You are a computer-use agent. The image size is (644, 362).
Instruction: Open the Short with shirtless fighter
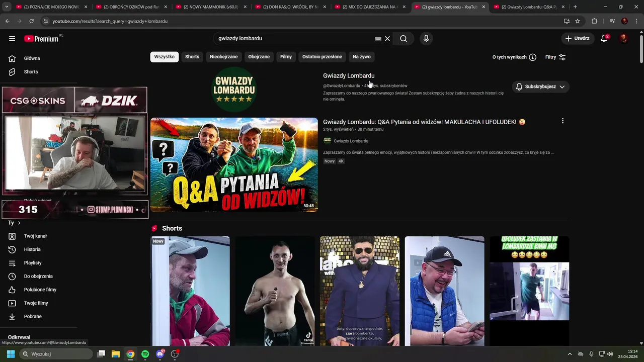coord(275,291)
